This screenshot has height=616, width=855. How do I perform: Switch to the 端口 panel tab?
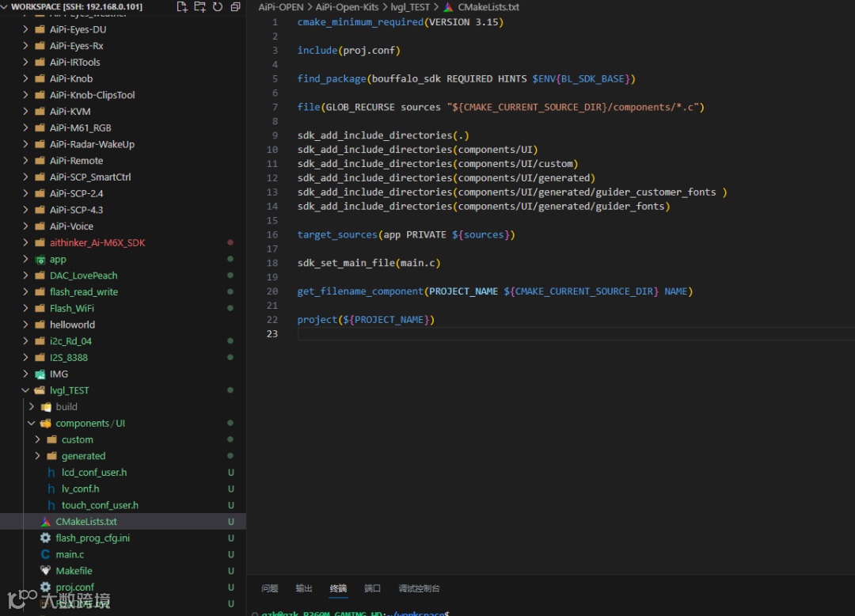point(372,588)
